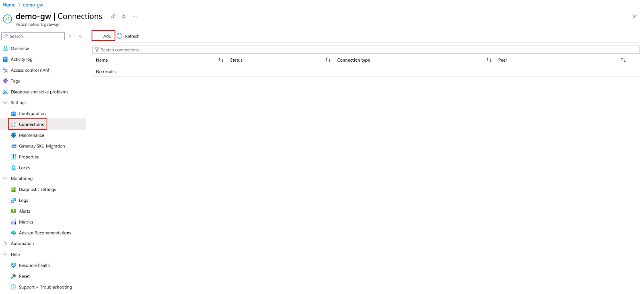Image resolution: width=644 pixels, height=294 pixels.
Task: Click the virtual network gateway logo icon
Action: click(x=8, y=19)
